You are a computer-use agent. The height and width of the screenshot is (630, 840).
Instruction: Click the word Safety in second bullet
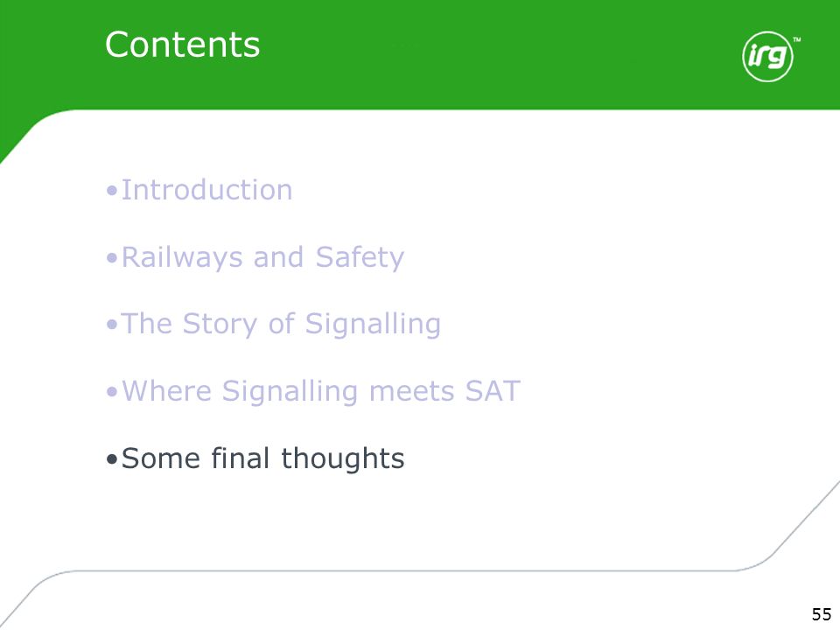click(360, 257)
